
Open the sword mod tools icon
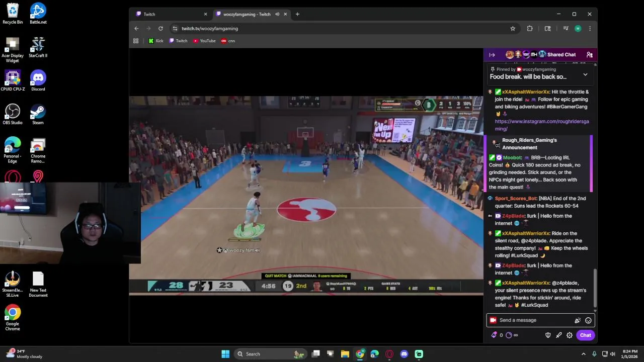click(x=558, y=335)
